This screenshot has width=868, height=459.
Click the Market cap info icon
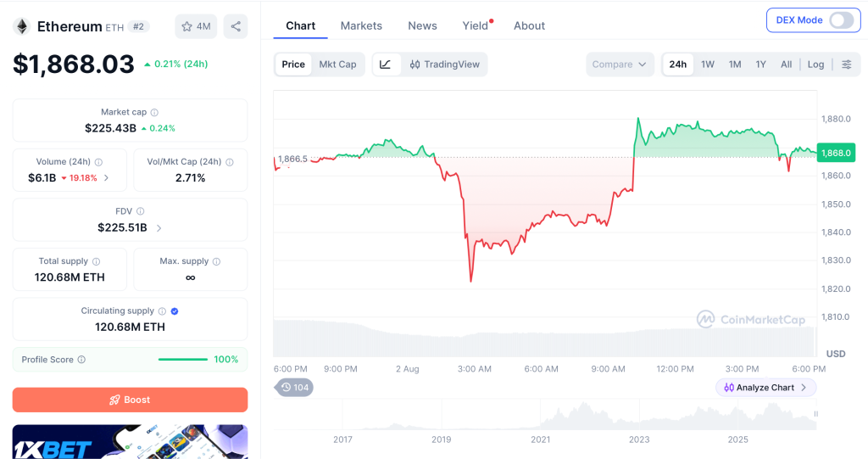pos(154,113)
